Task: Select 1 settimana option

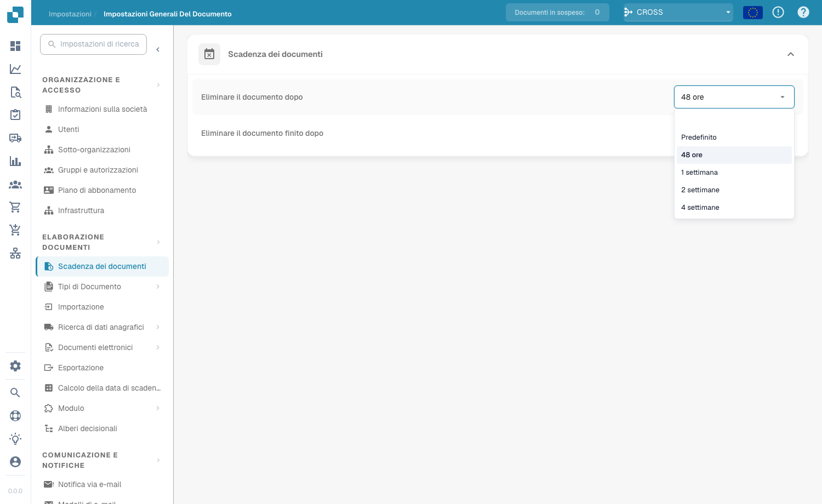Action: pos(734,173)
